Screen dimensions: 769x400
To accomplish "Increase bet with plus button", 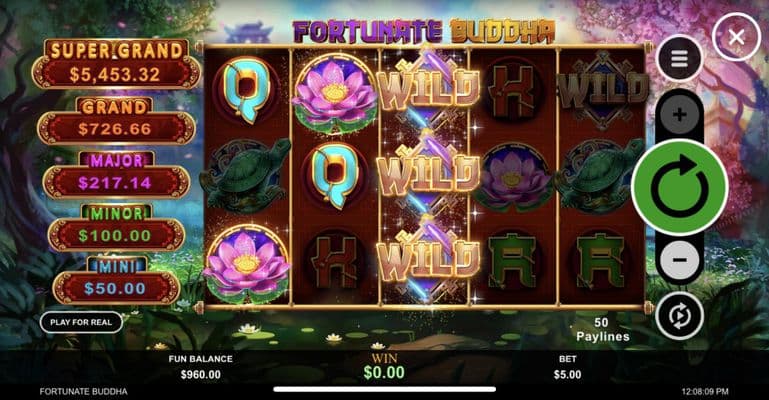I will click(x=679, y=115).
